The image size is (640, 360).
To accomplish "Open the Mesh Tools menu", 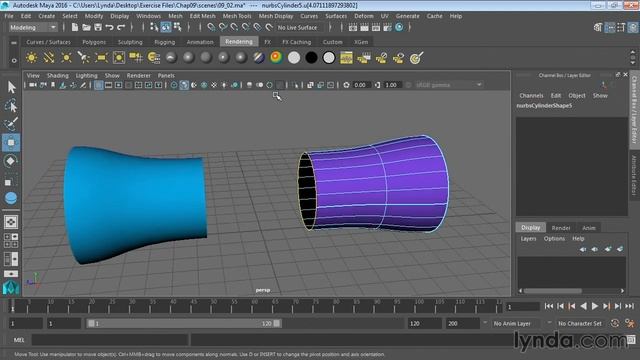I will coord(237,16).
